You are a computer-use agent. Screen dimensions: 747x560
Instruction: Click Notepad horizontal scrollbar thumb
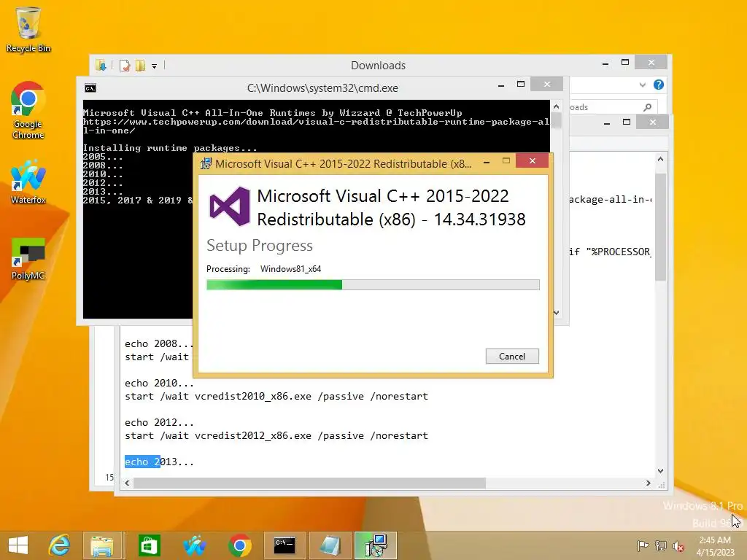[x=309, y=483]
